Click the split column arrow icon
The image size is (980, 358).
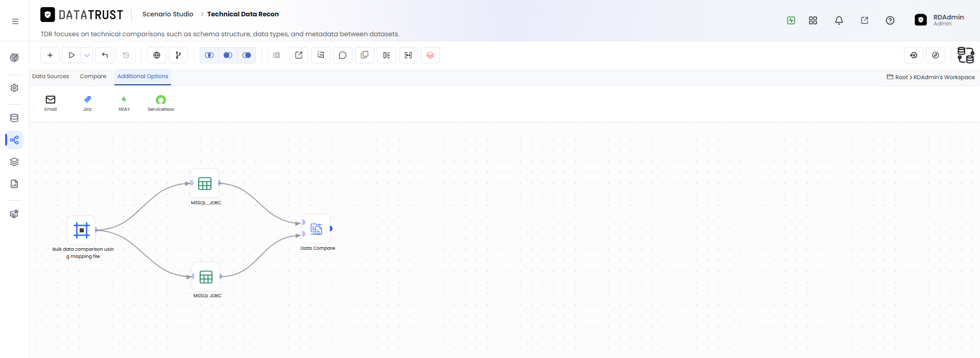pyautogui.click(x=387, y=55)
